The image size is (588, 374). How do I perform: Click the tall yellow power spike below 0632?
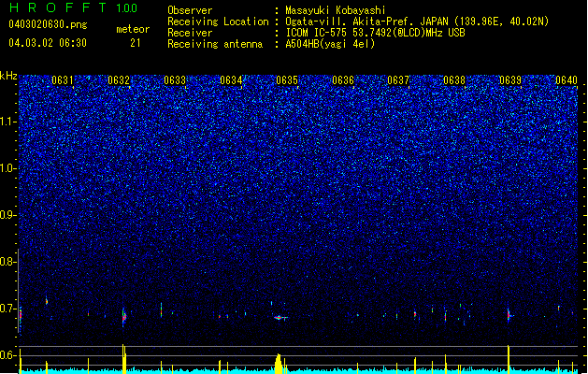[x=123, y=358]
